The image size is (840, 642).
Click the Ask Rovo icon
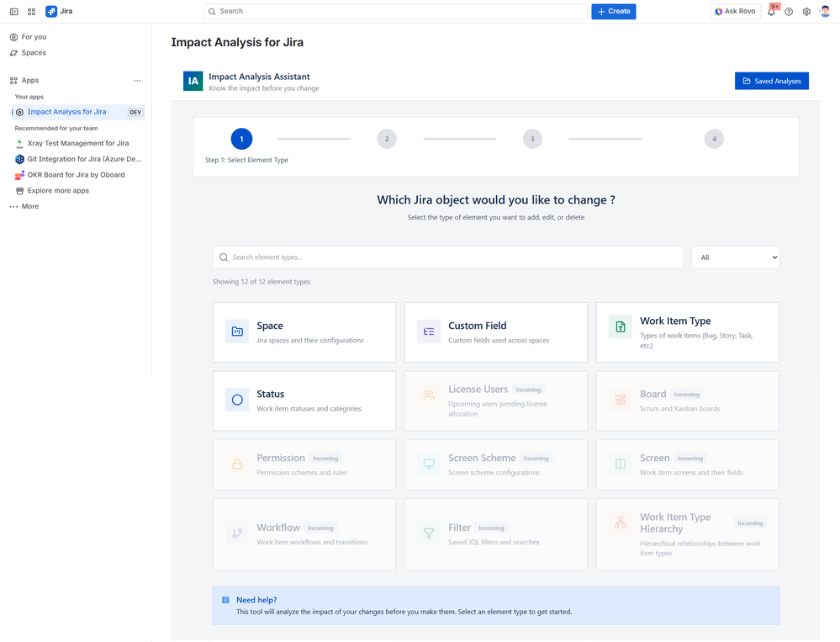coord(717,11)
